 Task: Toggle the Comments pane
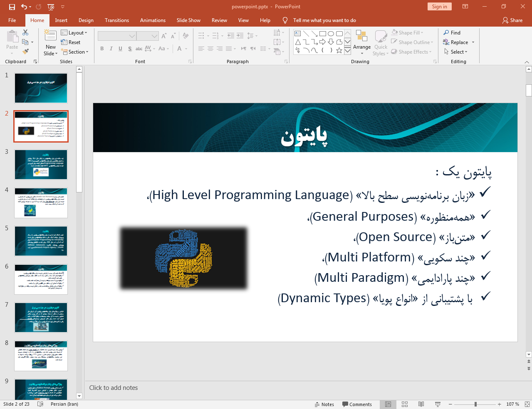point(357,404)
